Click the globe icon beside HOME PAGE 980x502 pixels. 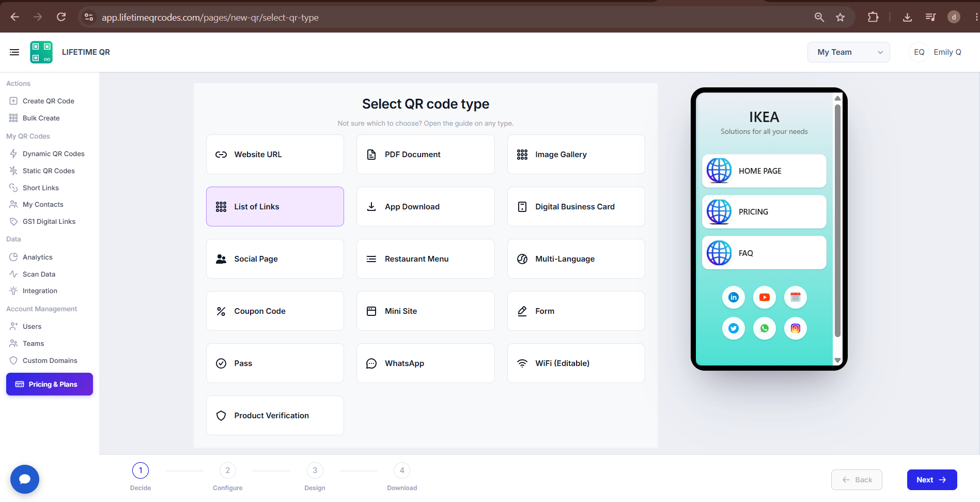[719, 171]
